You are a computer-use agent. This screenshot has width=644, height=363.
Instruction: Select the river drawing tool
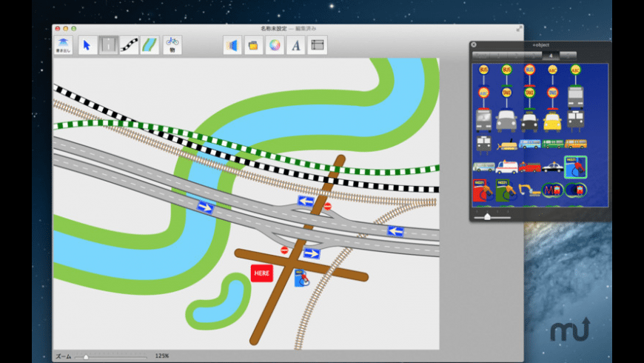tap(150, 45)
